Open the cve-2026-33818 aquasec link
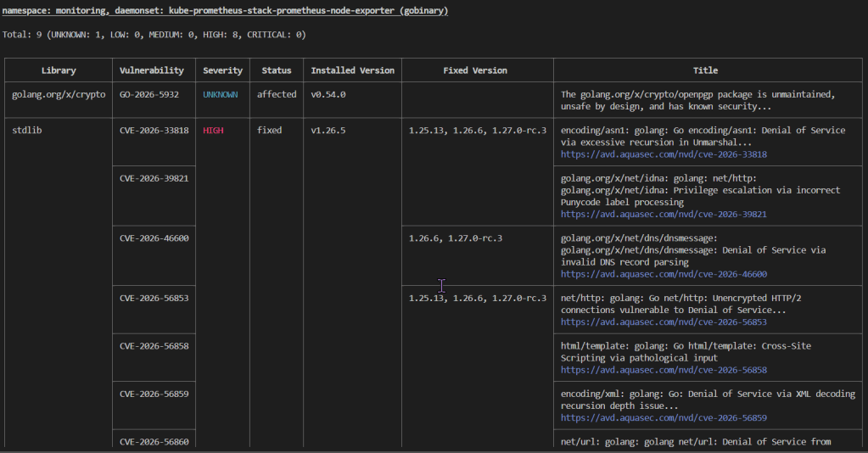 [664, 154]
